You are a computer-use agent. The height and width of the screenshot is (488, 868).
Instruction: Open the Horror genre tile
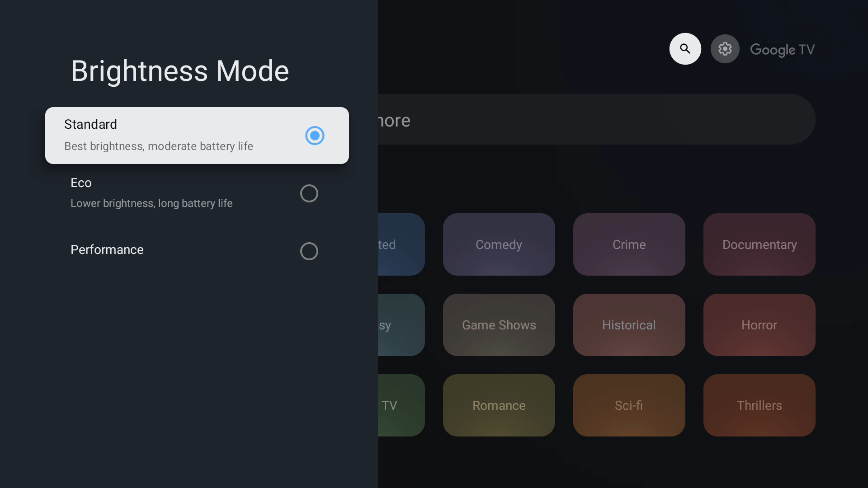click(759, 325)
